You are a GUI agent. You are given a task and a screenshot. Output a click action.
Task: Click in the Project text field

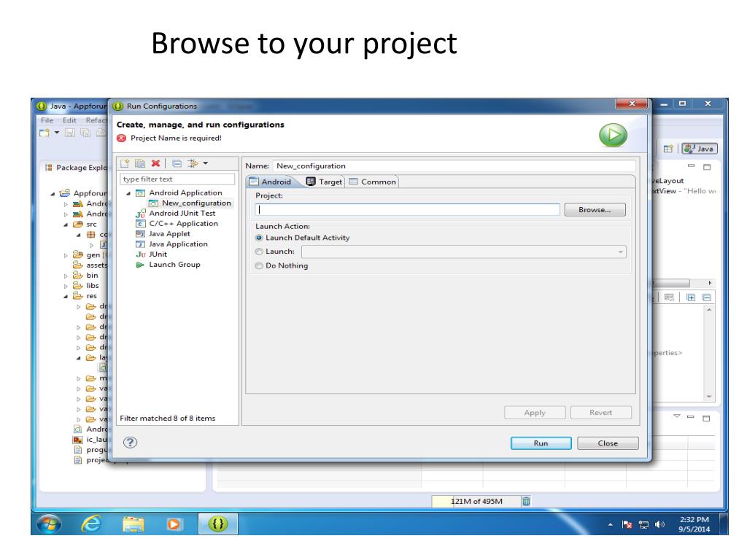[408, 209]
